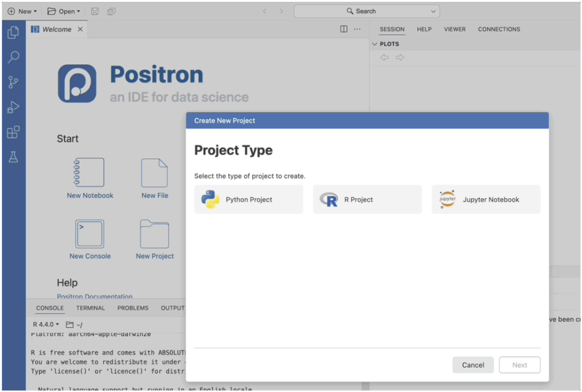The width and height of the screenshot is (582, 392).
Task: Click the New Console icon
Action: coord(89,234)
